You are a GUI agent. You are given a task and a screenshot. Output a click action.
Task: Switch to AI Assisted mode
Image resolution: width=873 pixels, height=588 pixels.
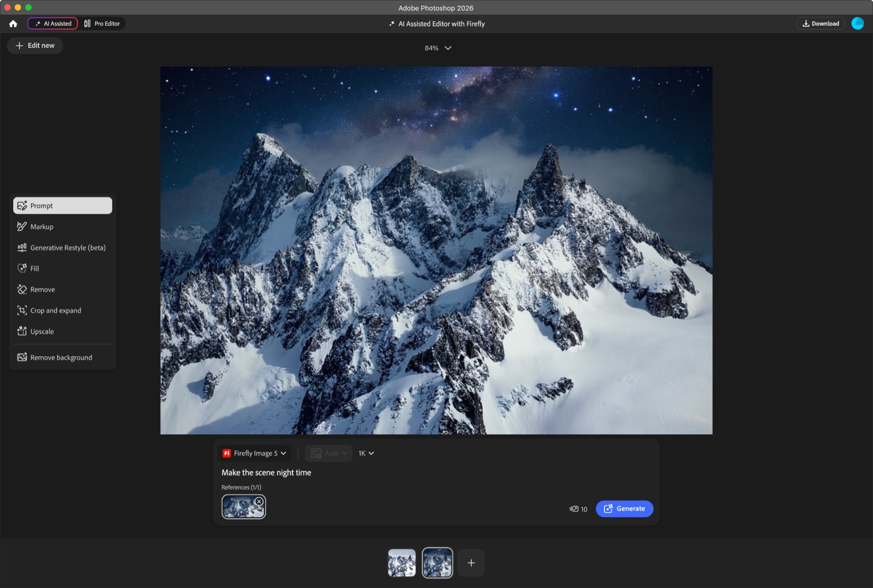(x=53, y=23)
